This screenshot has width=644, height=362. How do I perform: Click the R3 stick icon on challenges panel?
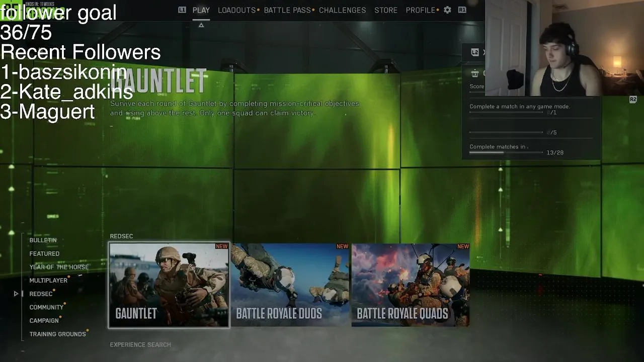coord(474,74)
